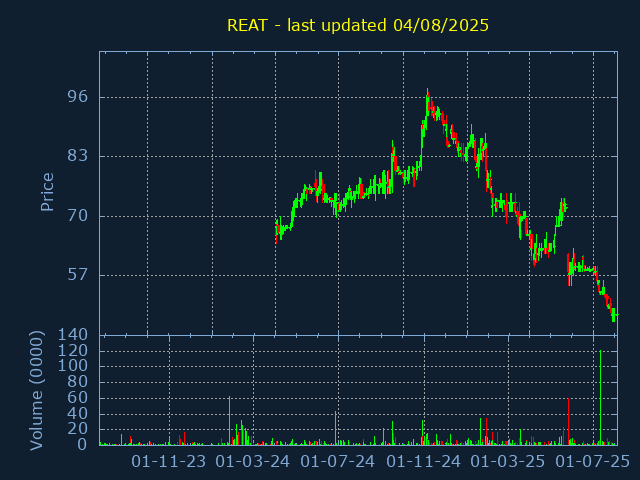Click the volume axis label 80

coord(78,382)
